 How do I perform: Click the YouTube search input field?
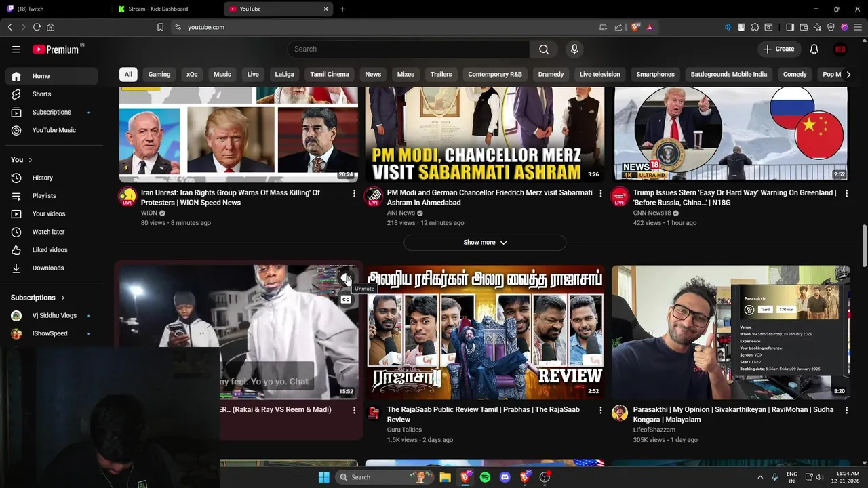(x=408, y=49)
